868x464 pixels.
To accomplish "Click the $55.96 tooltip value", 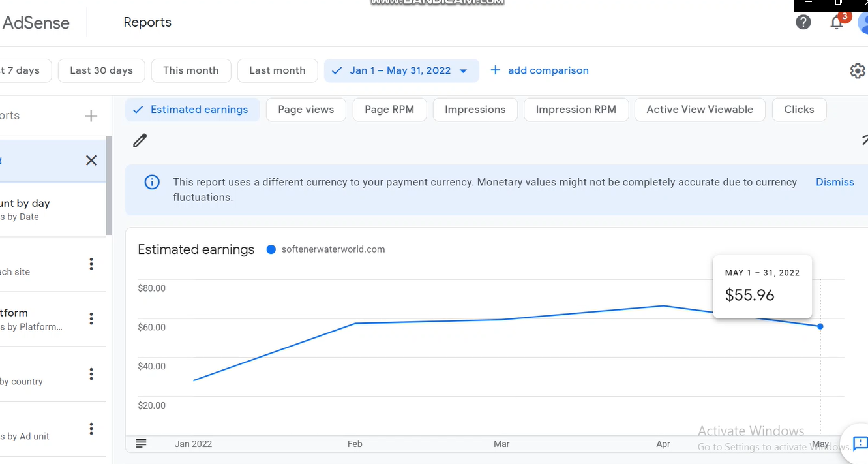I will 750,295.
